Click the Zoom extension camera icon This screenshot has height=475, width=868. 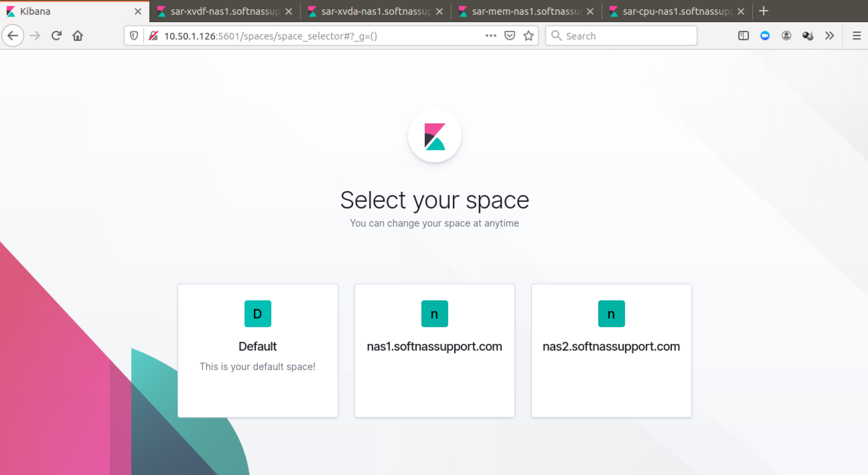tap(765, 36)
